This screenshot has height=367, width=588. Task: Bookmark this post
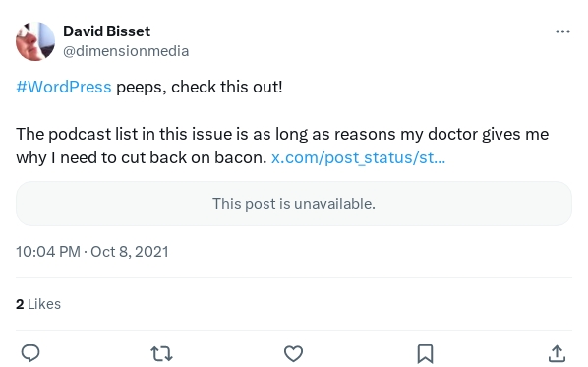pos(425,354)
